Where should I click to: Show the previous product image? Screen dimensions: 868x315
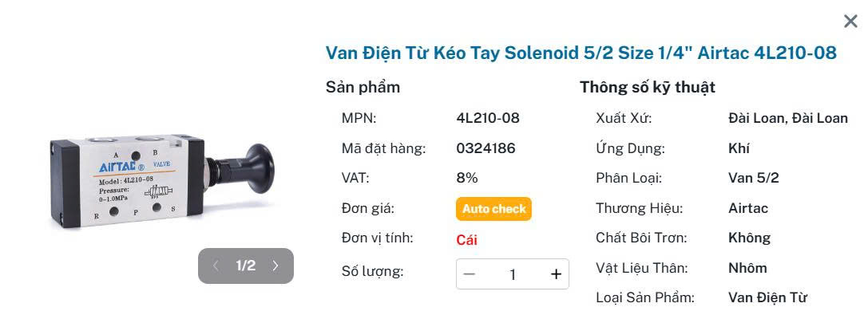pos(216,266)
